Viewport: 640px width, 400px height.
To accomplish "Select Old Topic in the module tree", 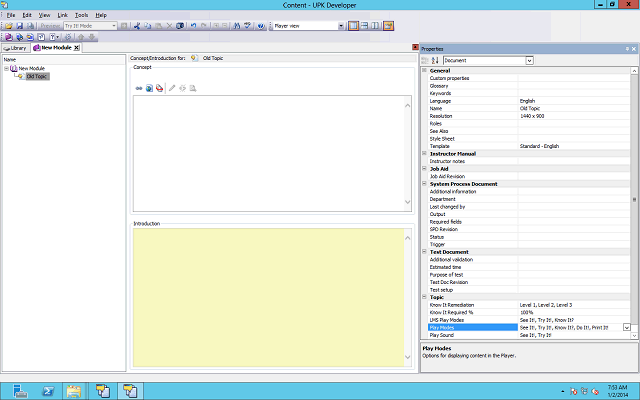I will (36, 76).
